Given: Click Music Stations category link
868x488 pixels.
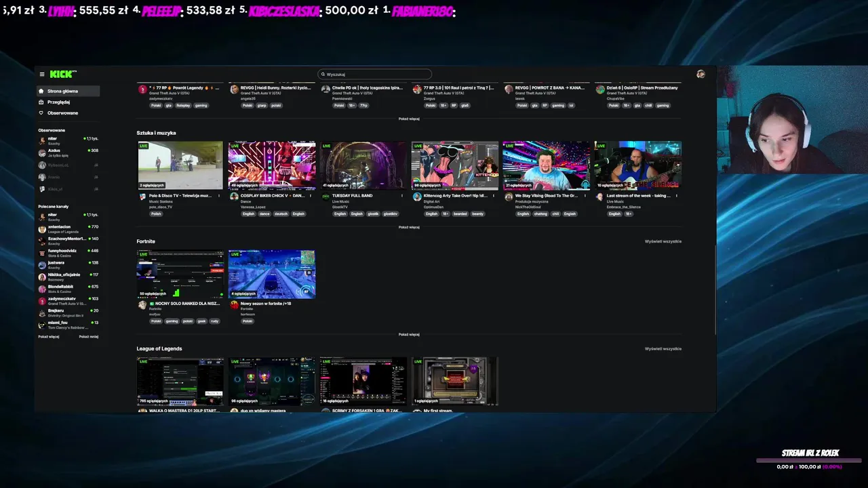Looking at the screenshot, I should (161, 201).
